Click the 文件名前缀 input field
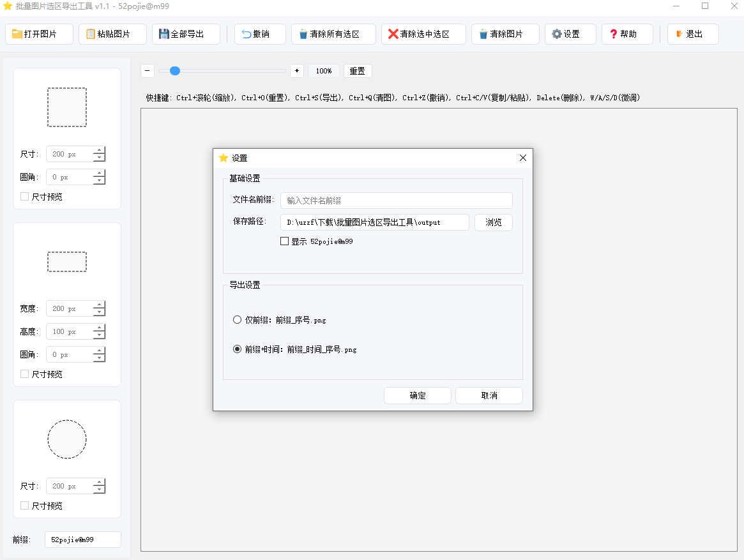This screenshot has height=560, width=744. [396, 201]
